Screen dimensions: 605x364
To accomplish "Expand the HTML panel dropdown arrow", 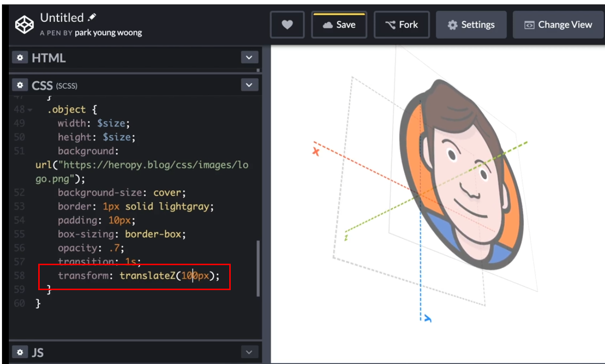I will [249, 58].
